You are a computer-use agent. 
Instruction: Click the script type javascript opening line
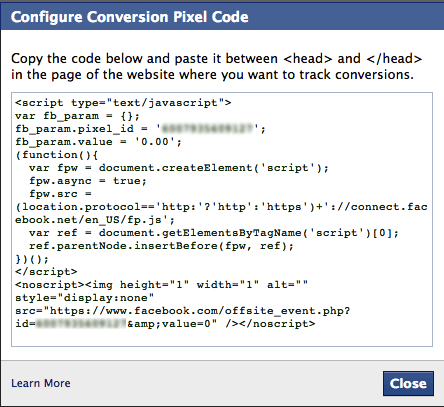pos(123,103)
